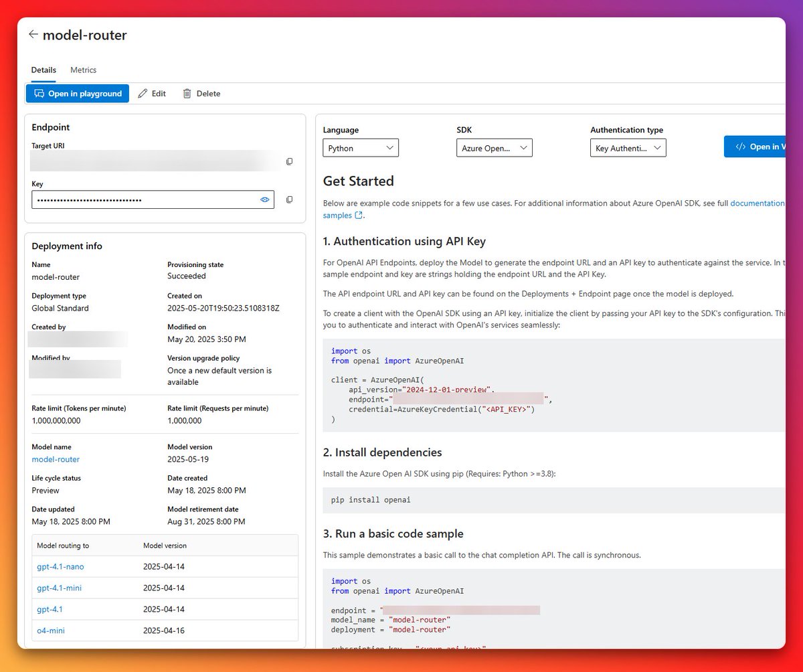Delete the model-router deployment
The height and width of the screenshot is (672, 803).
click(201, 93)
